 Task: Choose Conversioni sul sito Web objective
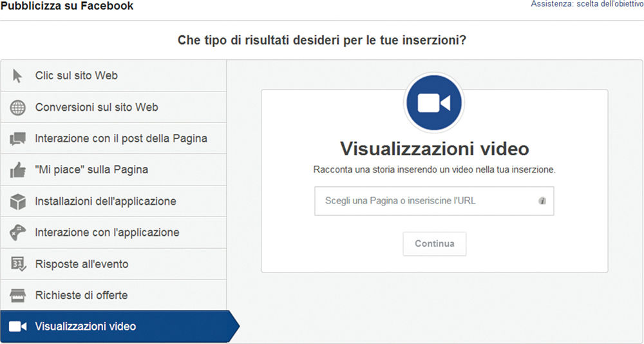(113, 107)
